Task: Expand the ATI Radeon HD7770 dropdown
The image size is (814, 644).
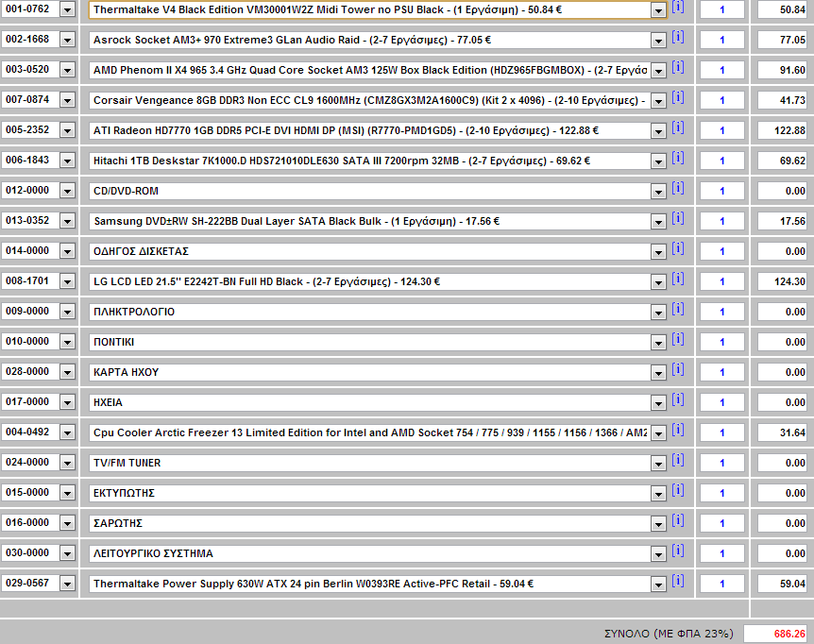Action: [x=658, y=131]
